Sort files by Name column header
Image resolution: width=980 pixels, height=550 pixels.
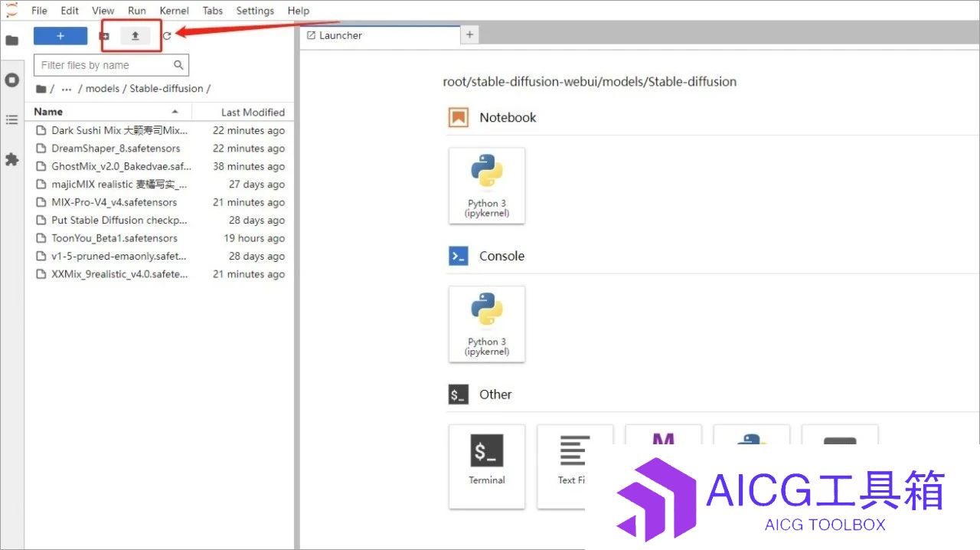tap(107, 112)
